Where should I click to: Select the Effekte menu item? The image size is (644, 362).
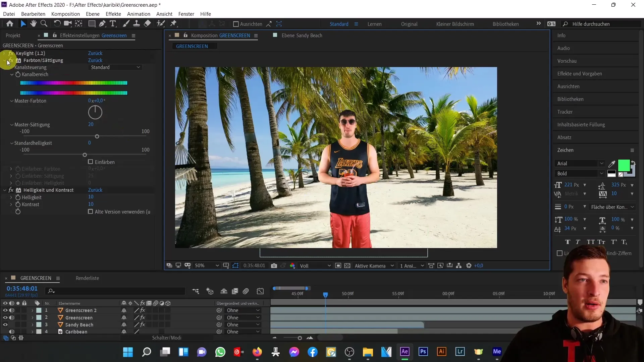[113, 14]
